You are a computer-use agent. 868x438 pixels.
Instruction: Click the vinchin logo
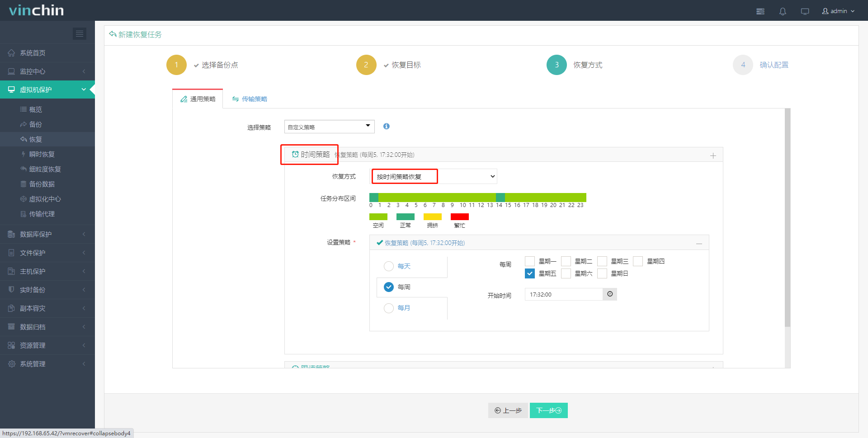click(37, 10)
